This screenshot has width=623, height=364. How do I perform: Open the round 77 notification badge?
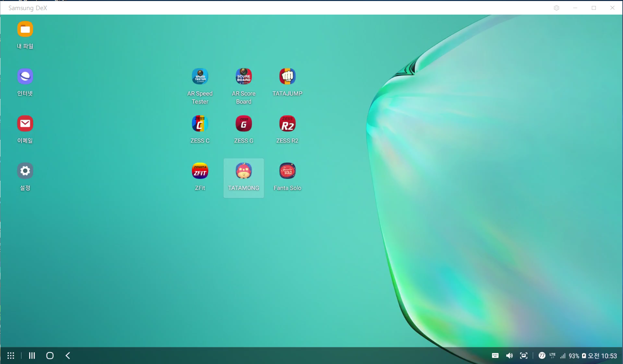(542, 355)
